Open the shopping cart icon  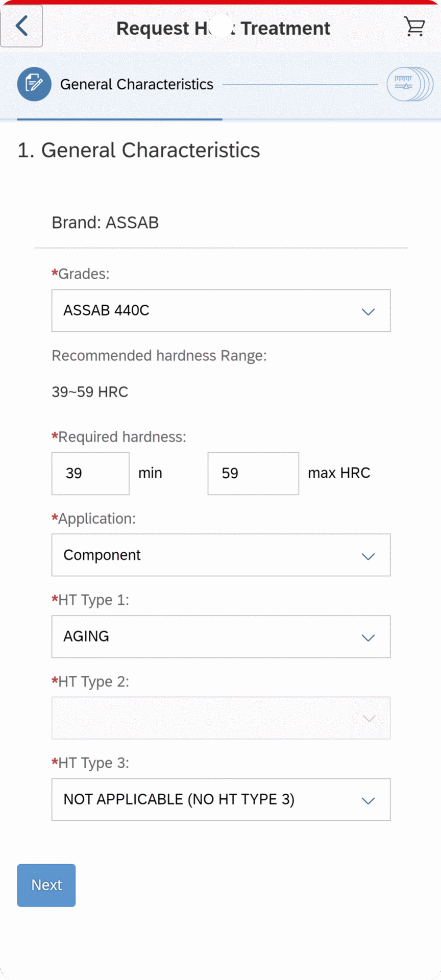414,27
